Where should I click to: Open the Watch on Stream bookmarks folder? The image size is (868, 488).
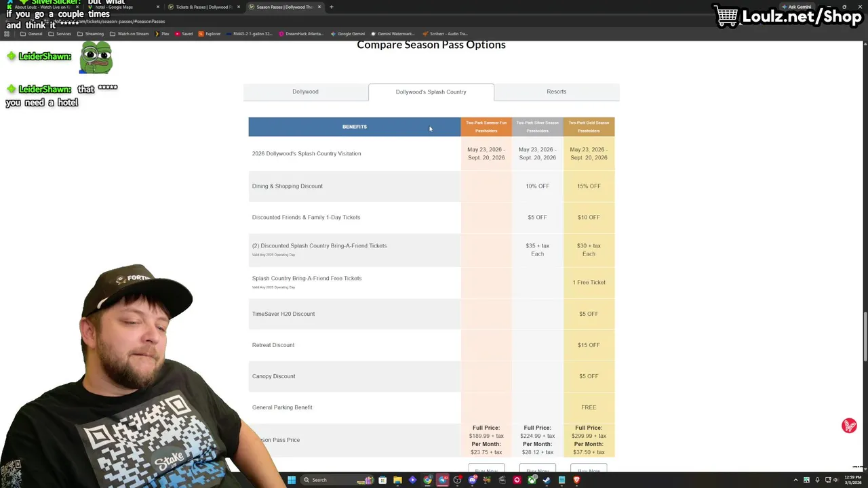coord(129,33)
